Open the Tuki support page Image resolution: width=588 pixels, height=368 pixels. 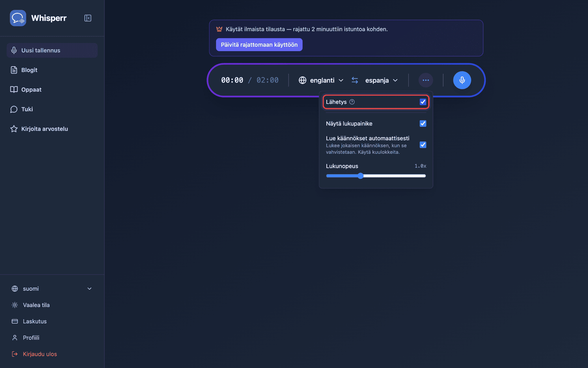click(x=52, y=109)
